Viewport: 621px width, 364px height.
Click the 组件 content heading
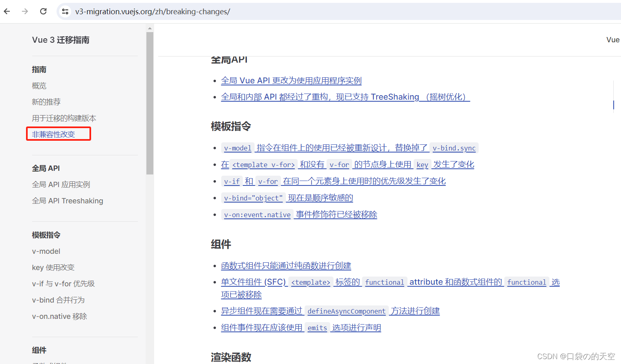[221, 244]
